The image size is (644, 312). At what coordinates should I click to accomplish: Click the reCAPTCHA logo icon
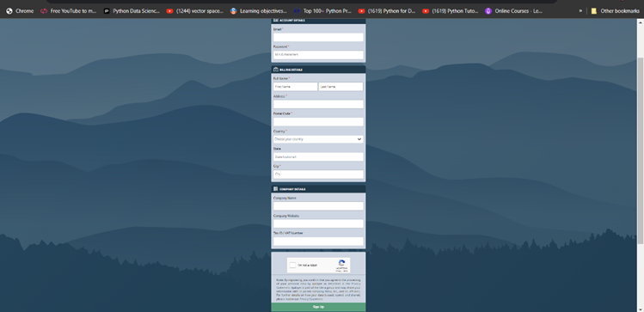341,264
